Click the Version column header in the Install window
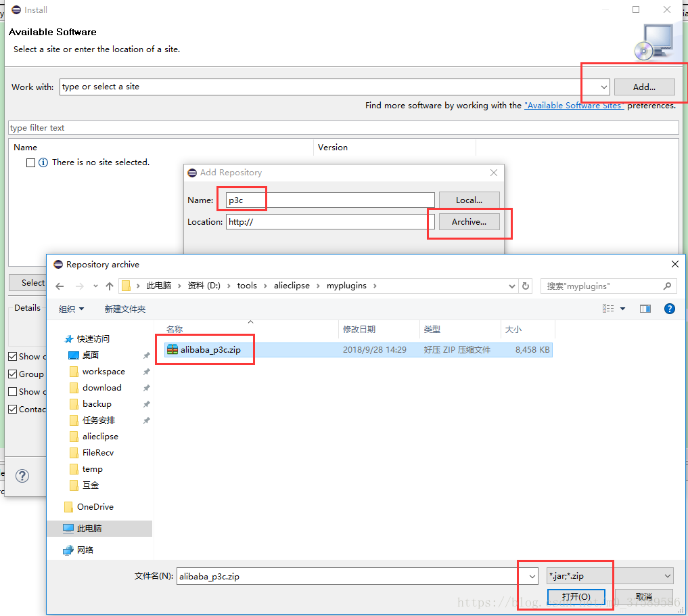This screenshot has height=616, width=688. [x=333, y=148]
